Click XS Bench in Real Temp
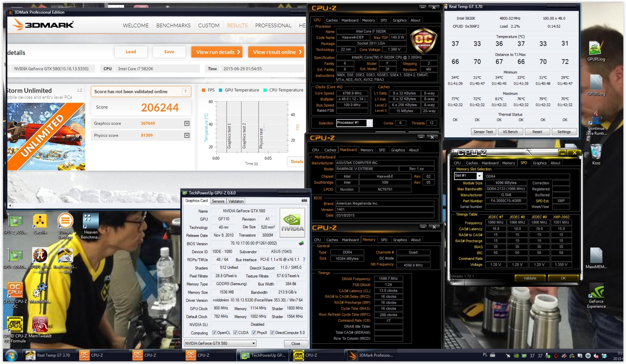The height and width of the screenshot is (364, 626). [510, 132]
